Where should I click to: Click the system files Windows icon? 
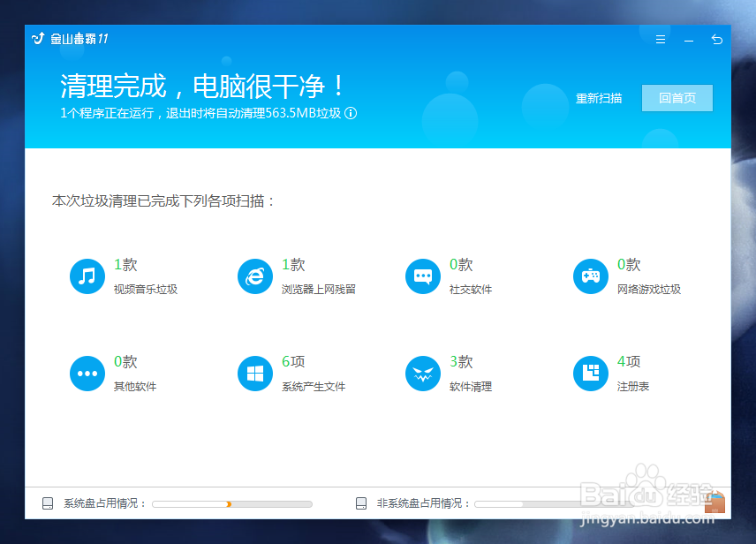point(255,374)
